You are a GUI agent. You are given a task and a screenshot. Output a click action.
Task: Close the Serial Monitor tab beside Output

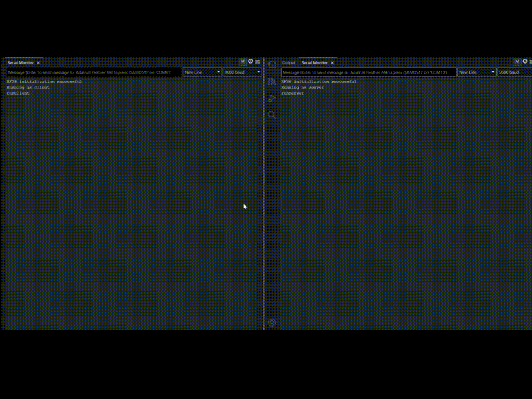(332, 63)
